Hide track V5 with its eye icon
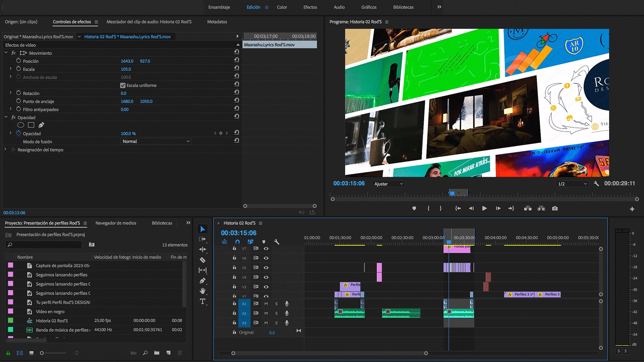 tap(266, 267)
